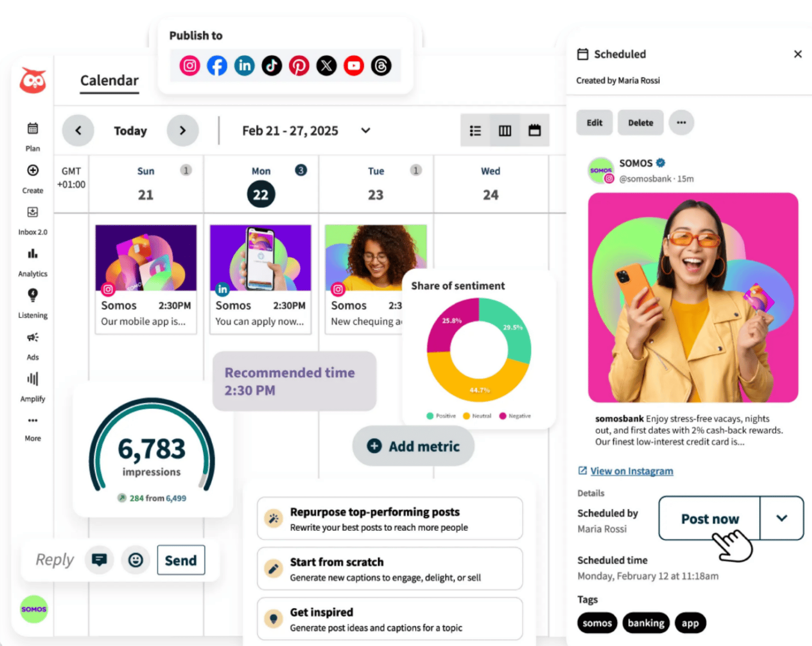Switch to week column view
The height and width of the screenshot is (646, 812).
point(505,130)
